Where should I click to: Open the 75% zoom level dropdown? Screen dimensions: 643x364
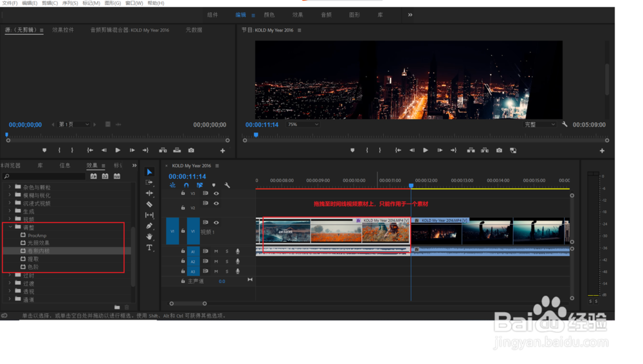point(303,124)
